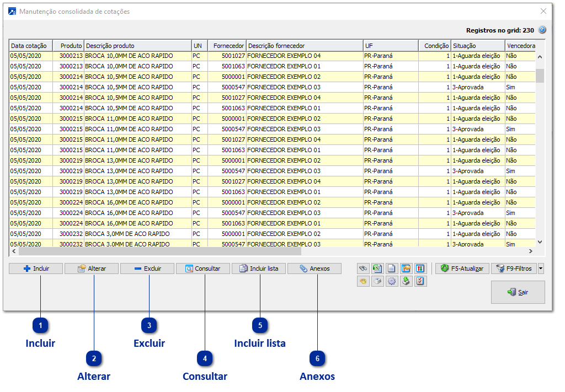Viewport: 565px width, 392px height.
Task: Click the vertical scrollbar down arrow
Action: (540, 242)
